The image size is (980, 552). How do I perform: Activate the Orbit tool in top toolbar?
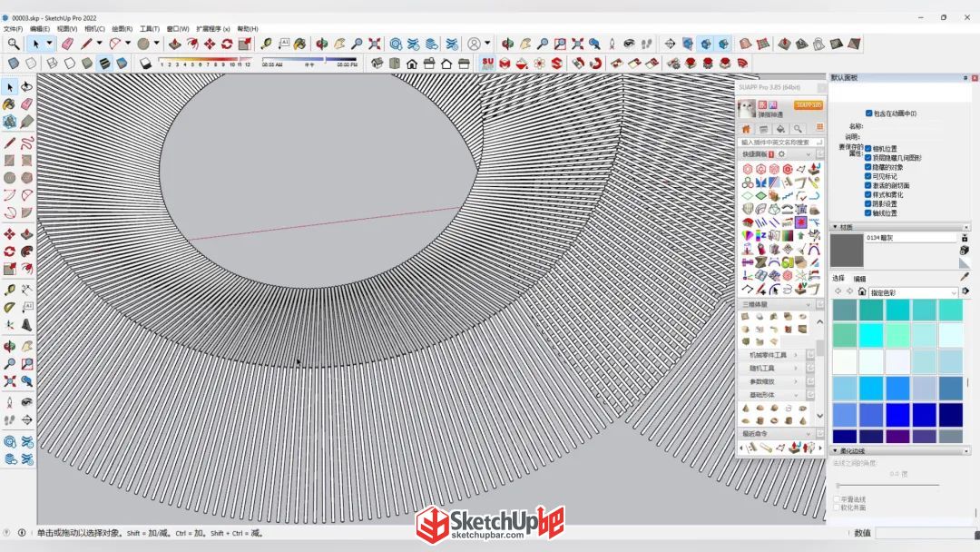coord(322,44)
